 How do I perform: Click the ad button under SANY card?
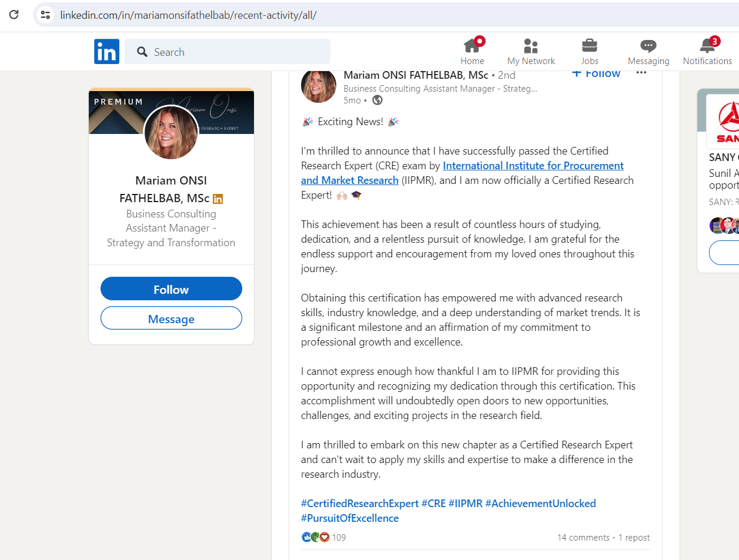tap(724, 253)
